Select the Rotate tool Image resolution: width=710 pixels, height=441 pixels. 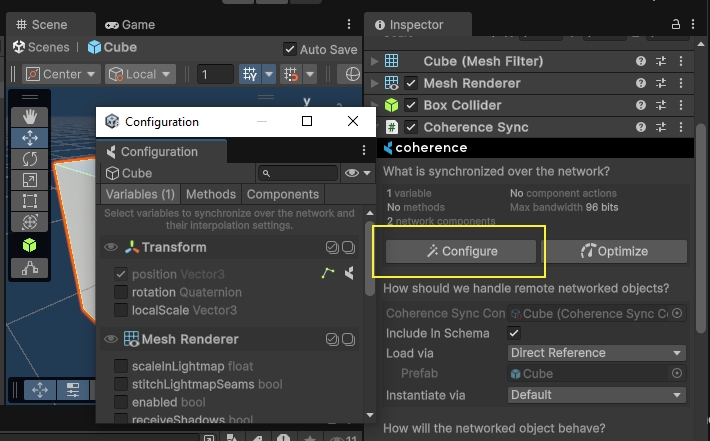coord(30,158)
